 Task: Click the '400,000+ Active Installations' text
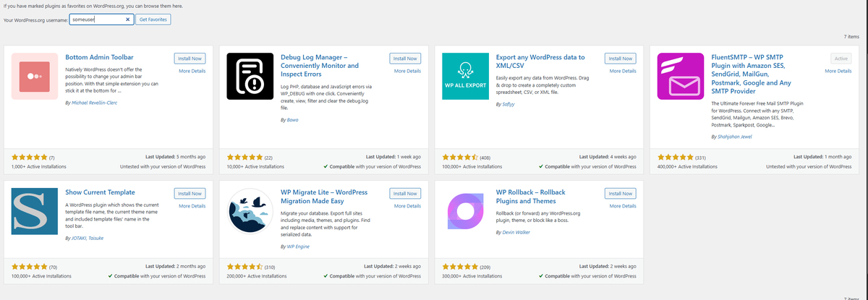(687, 166)
